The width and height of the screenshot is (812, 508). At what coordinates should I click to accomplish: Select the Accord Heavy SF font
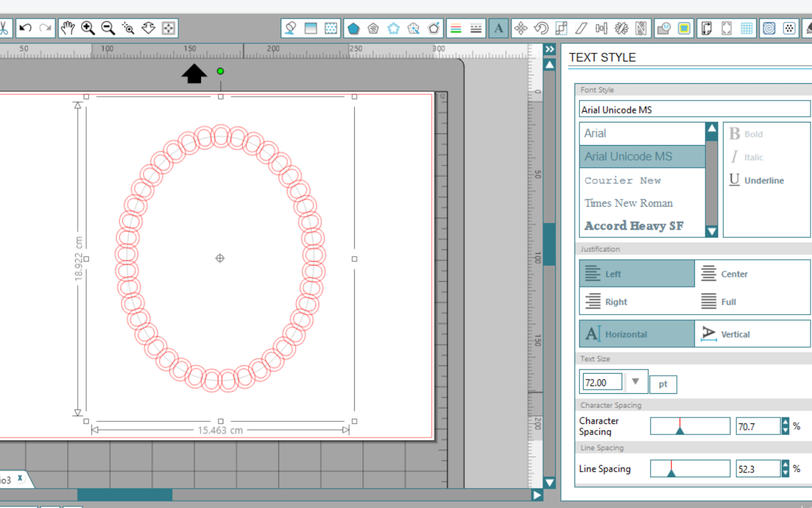tap(634, 226)
